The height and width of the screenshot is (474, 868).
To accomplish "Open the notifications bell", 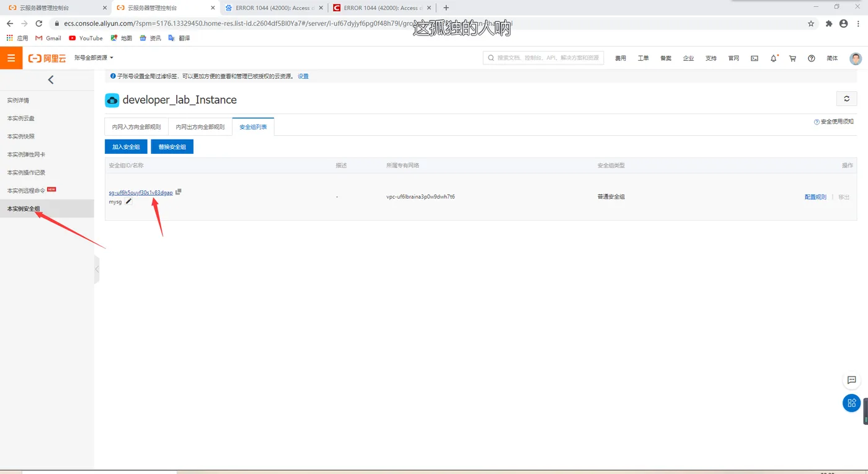I will (774, 58).
